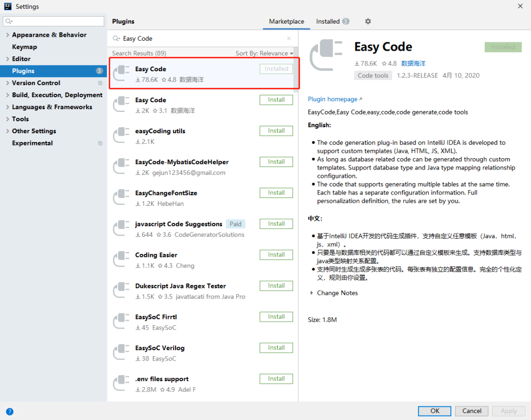531x420 pixels.
Task: Select Plugins in settings tree
Action: (x=54, y=71)
